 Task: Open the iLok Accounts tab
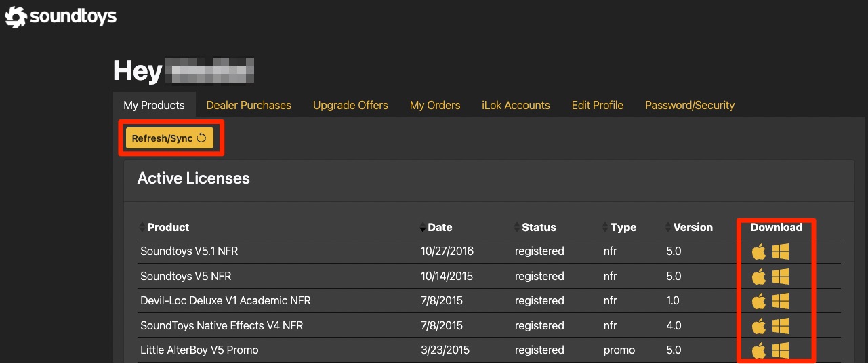coord(516,105)
